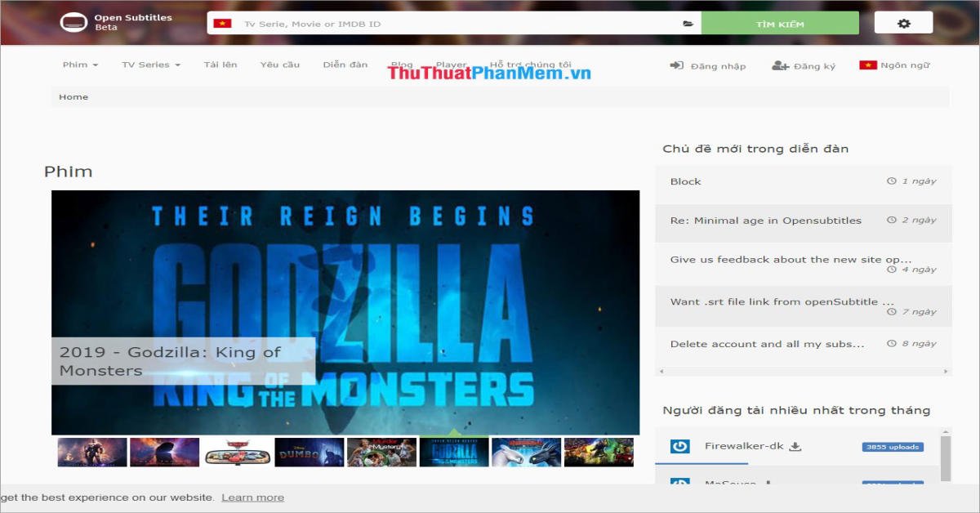Click 'Người đăng tải nhiều nhất trong tháng' heading
The image size is (980, 513).
796,410
